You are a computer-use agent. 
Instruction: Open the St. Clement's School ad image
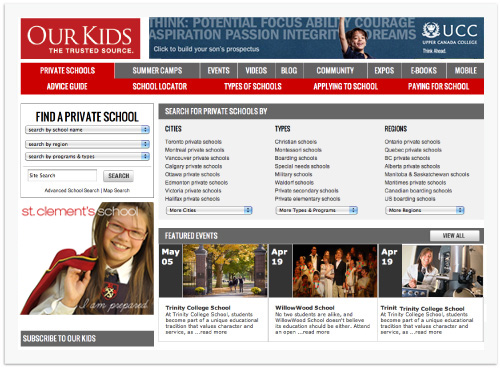87,259
